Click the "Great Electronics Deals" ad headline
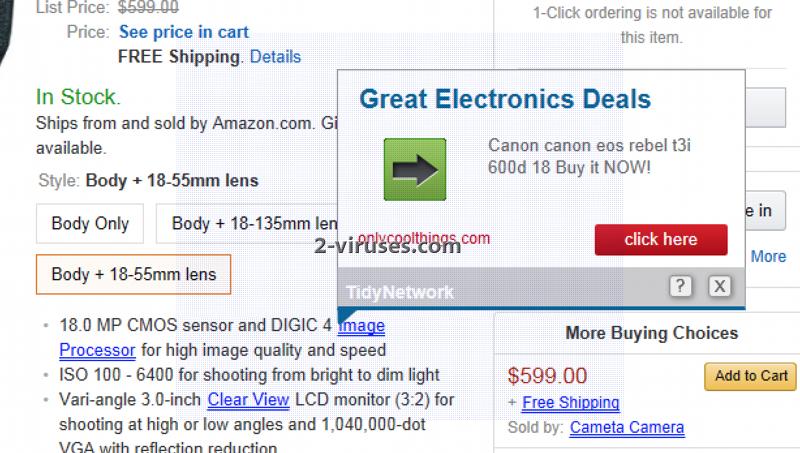 coord(505,99)
